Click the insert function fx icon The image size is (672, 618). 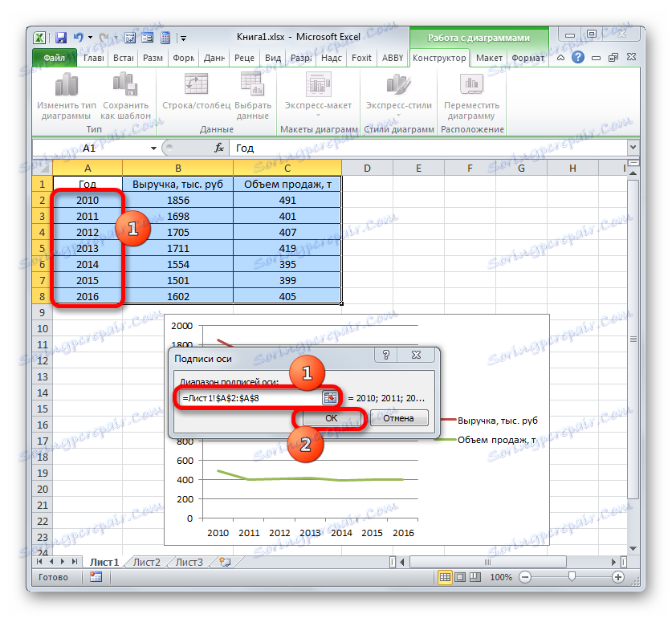point(219,148)
